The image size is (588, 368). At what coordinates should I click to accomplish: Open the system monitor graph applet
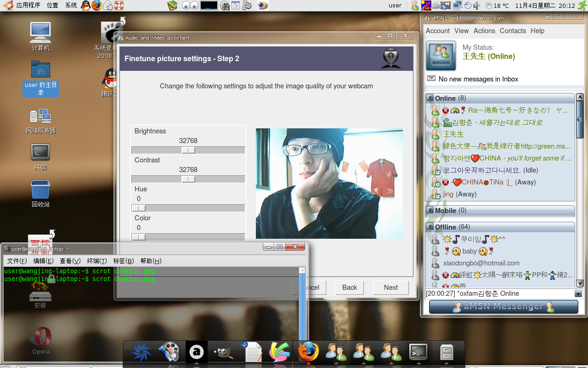[209, 6]
